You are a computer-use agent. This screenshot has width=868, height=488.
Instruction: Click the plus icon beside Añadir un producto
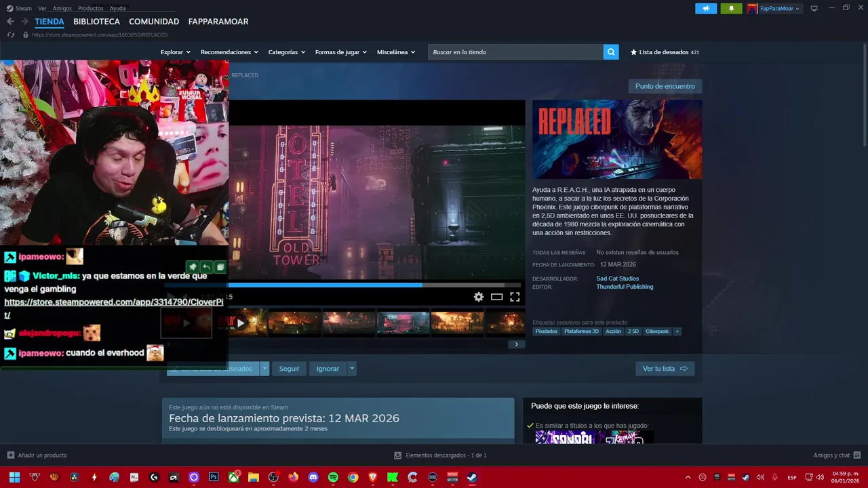pos(10,455)
